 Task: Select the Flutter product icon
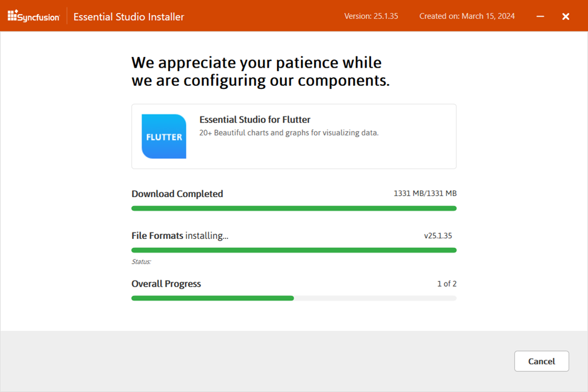click(163, 136)
